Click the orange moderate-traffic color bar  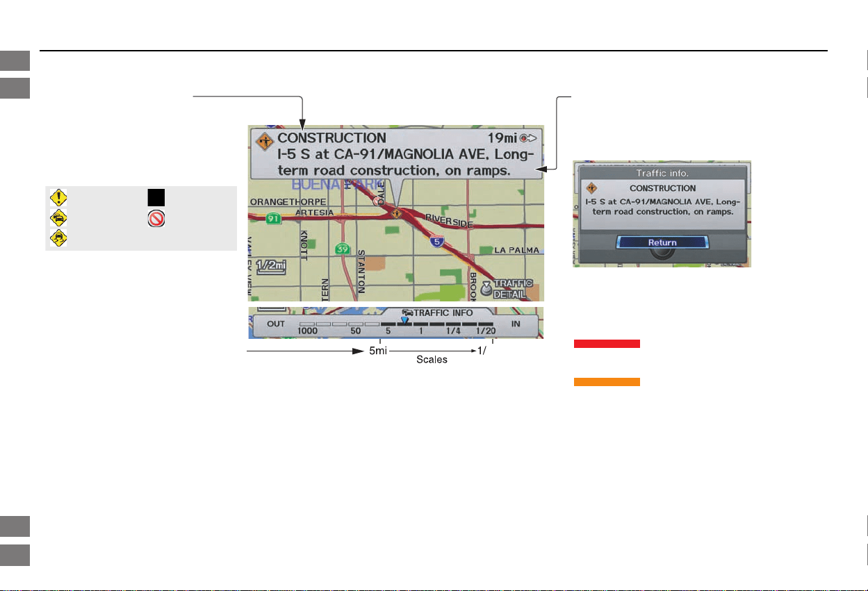(607, 382)
